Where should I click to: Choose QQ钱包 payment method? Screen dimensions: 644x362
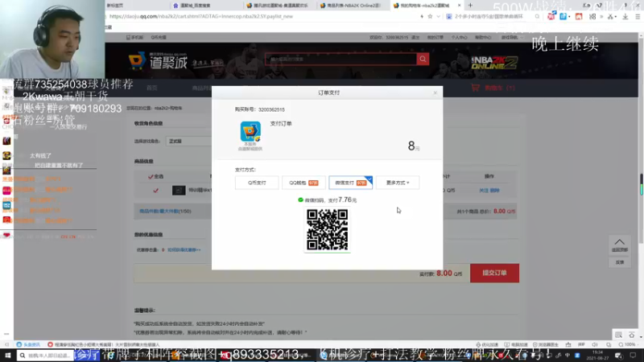pos(303,183)
